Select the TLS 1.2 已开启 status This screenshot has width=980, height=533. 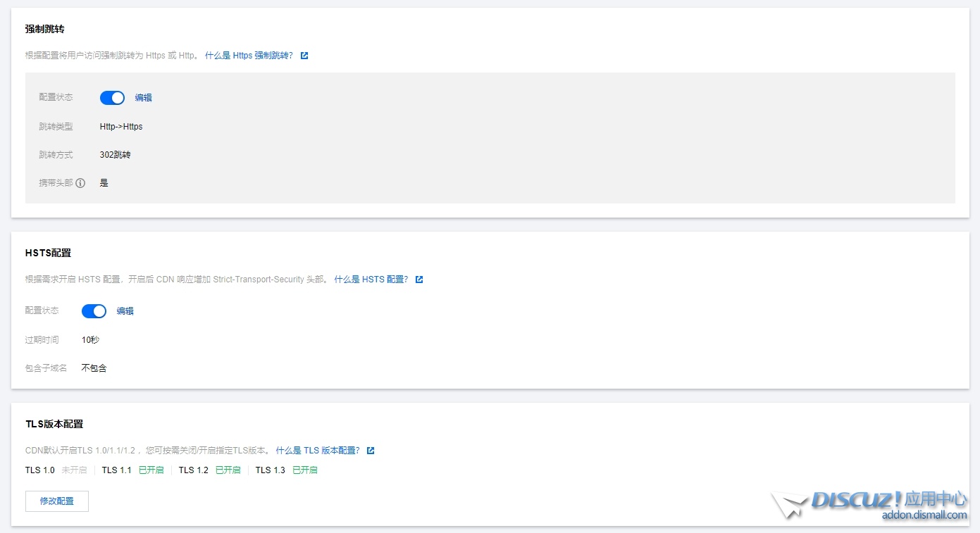[x=228, y=470]
